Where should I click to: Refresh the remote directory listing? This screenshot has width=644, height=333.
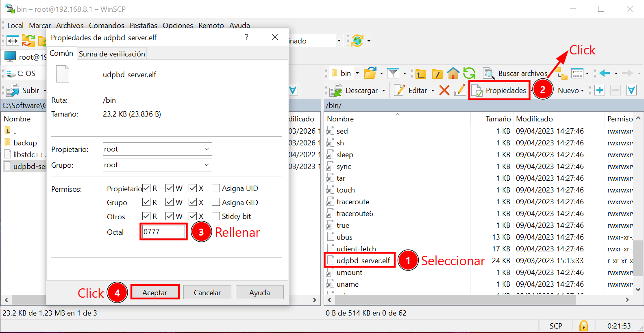coord(469,73)
